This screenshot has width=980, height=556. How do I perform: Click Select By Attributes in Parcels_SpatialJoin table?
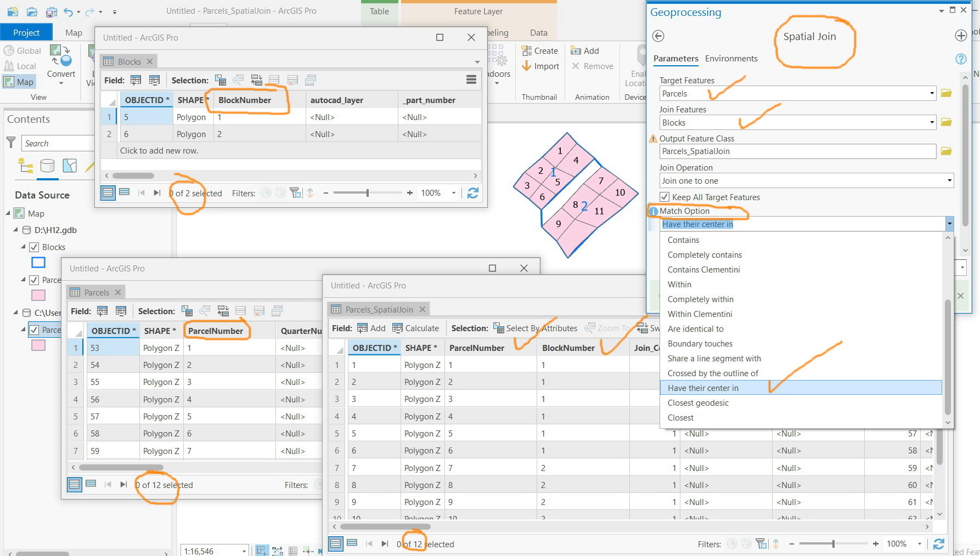[535, 328]
